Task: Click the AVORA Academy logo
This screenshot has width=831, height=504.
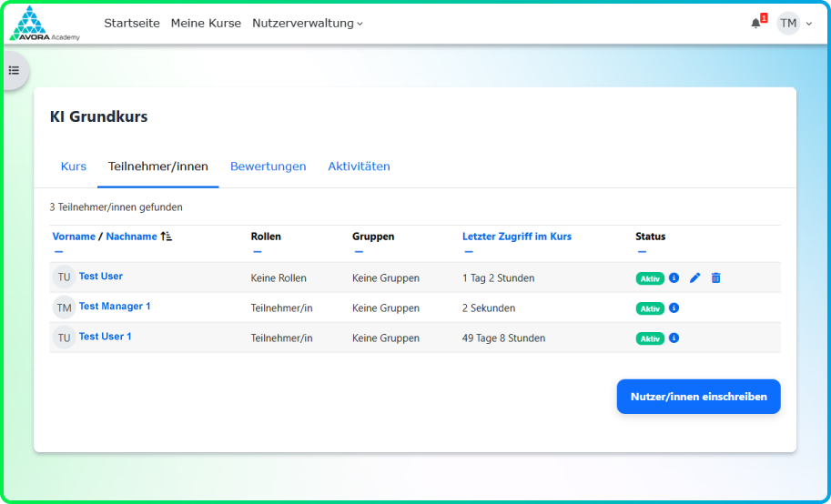Action: tap(45, 24)
